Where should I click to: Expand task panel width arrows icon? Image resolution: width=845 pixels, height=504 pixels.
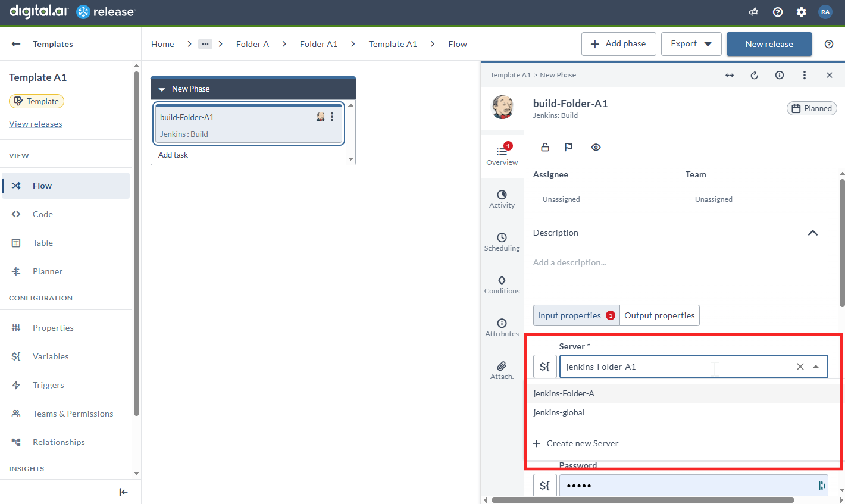[x=730, y=75]
